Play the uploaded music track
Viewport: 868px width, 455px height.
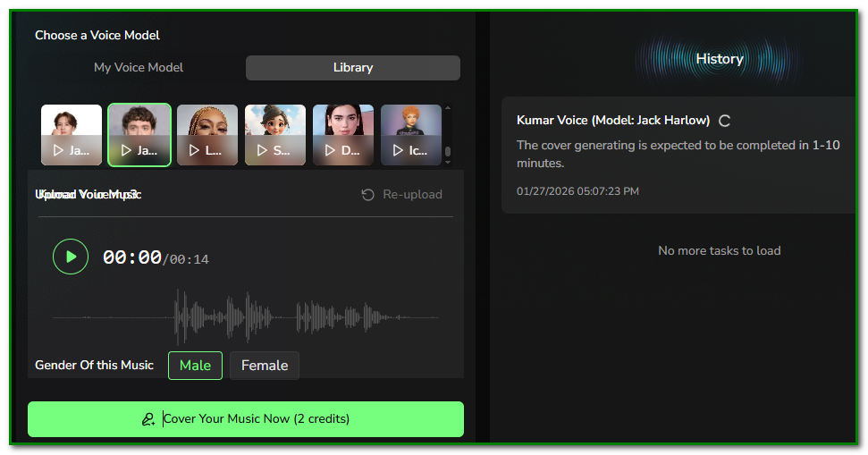coord(71,257)
